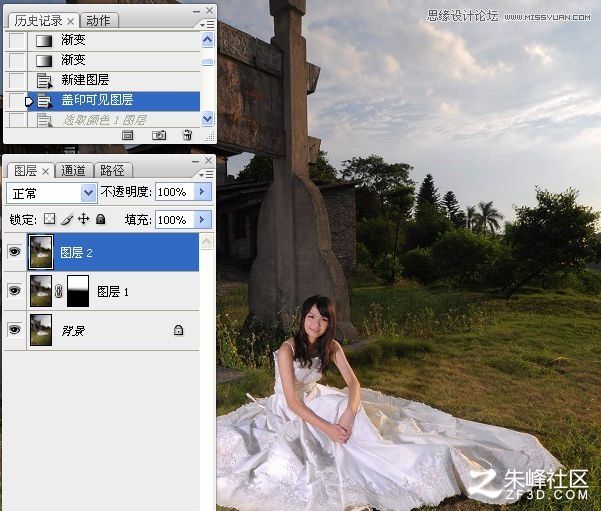This screenshot has height=511, width=601.
Task: Click the fill 100% input field
Action: click(x=175, y=220)
